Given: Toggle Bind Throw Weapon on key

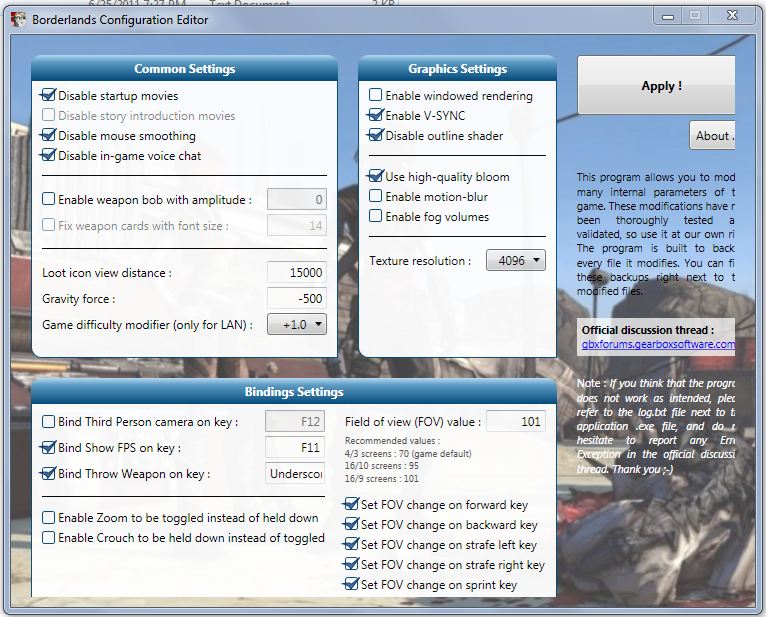Looking at the screenshot, I should point(48,473).
